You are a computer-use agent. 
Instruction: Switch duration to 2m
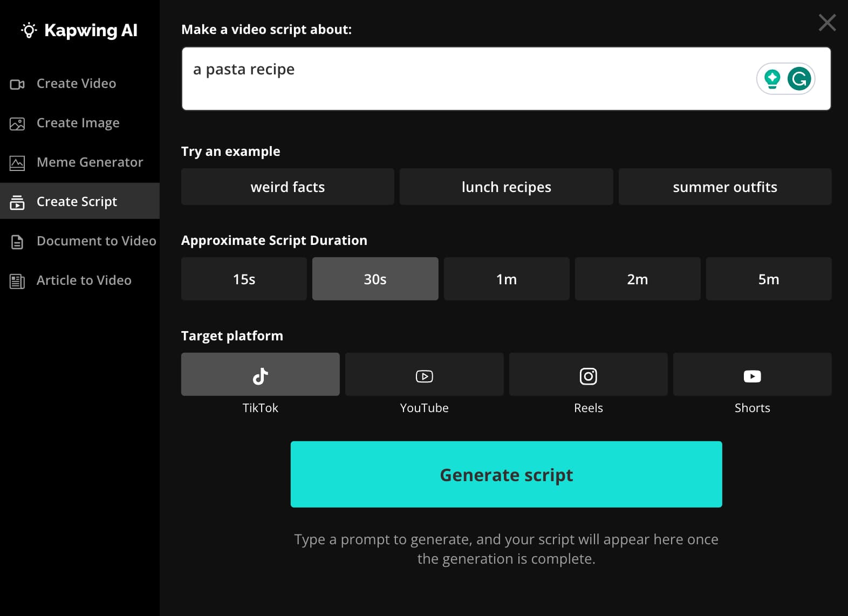637,279
